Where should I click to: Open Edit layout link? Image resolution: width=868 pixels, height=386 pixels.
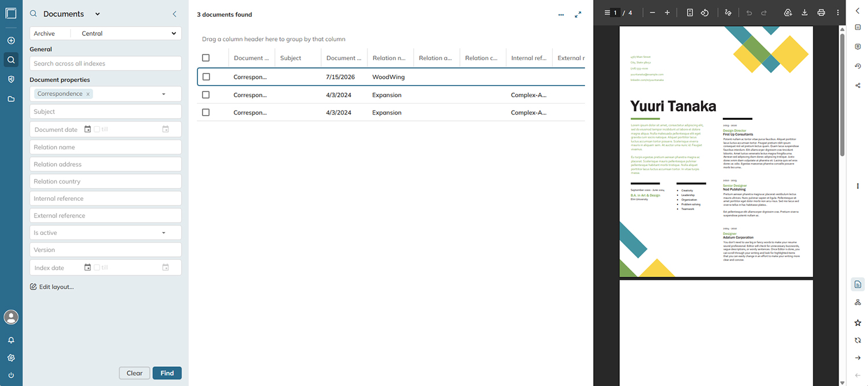click(x=52, y=286)
